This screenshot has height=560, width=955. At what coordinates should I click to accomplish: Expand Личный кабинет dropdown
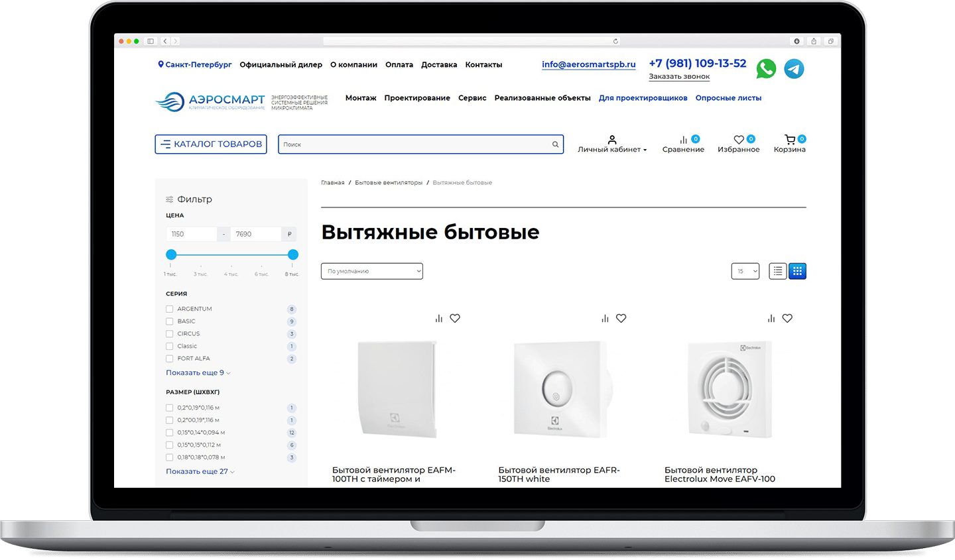pyautogui.click(x=612, y=150)
